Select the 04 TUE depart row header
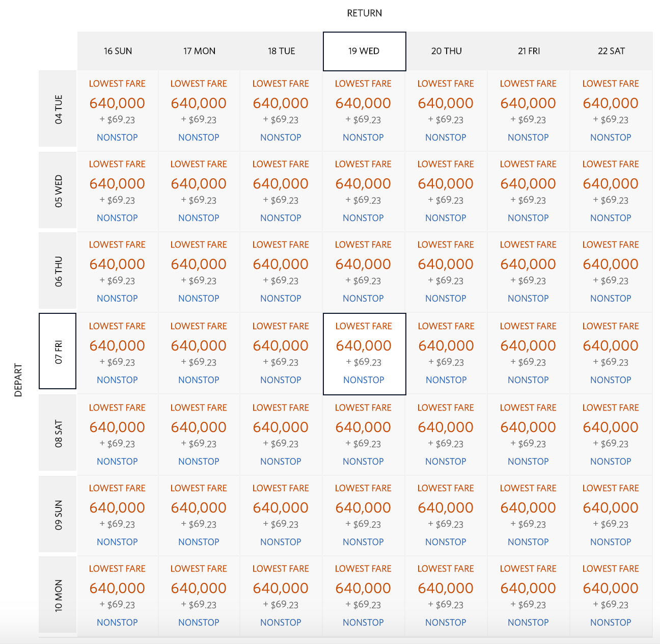660x644 pixels. pyautogui.click(x=58, y=109)
